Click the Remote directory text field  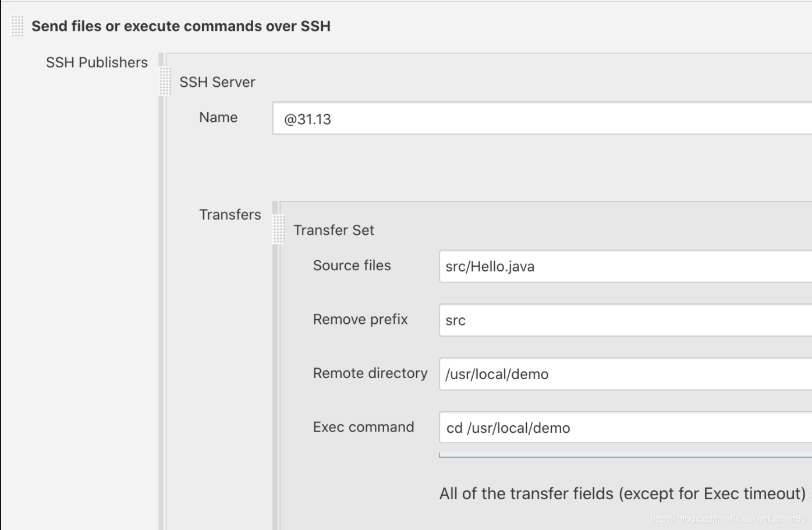coord(625,374)
